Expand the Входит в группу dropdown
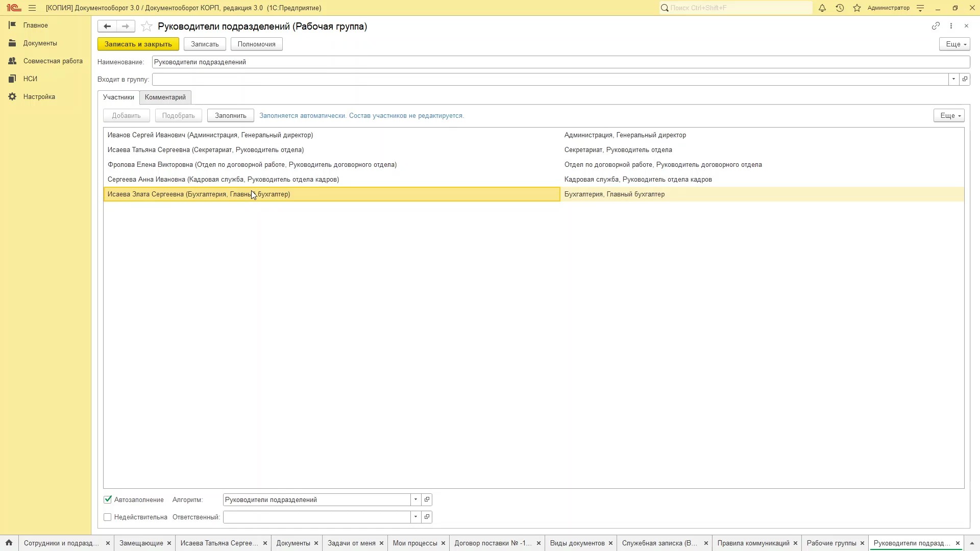The image size is (980, 551). (953, 79)
